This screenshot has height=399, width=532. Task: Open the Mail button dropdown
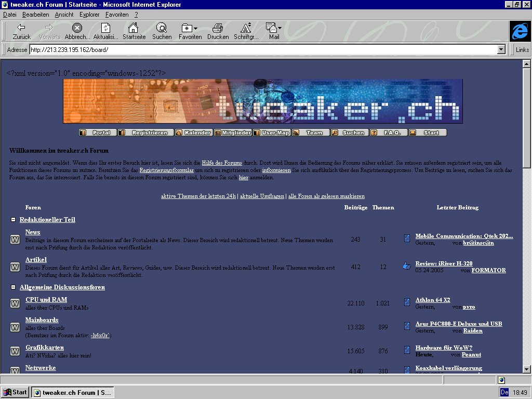(x=280, y=28)
